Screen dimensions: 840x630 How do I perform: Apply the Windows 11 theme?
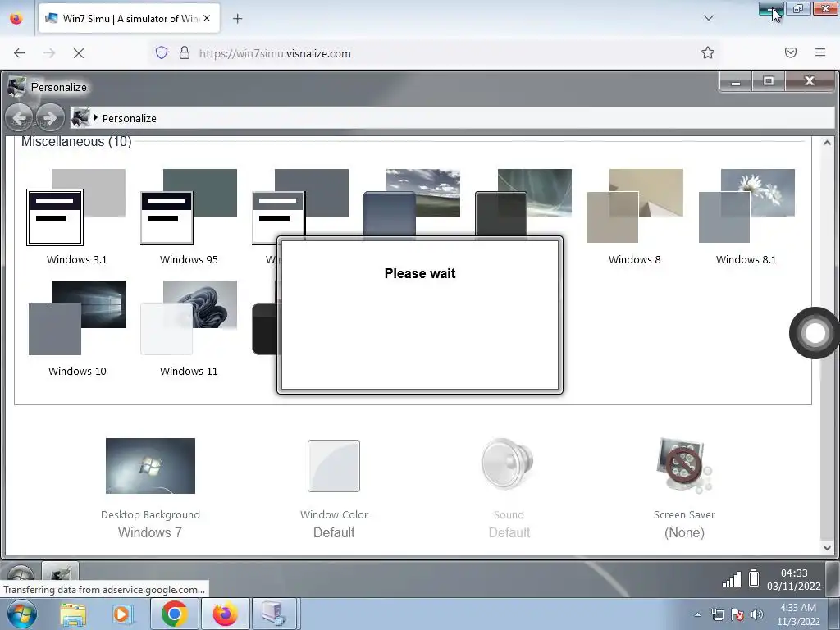click(x=189, y=317)
